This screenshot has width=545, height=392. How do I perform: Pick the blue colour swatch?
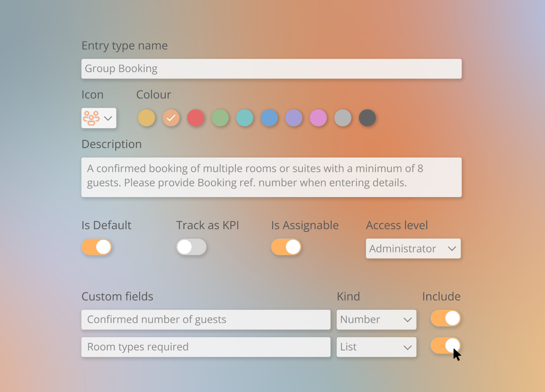[x=269, y=118]
